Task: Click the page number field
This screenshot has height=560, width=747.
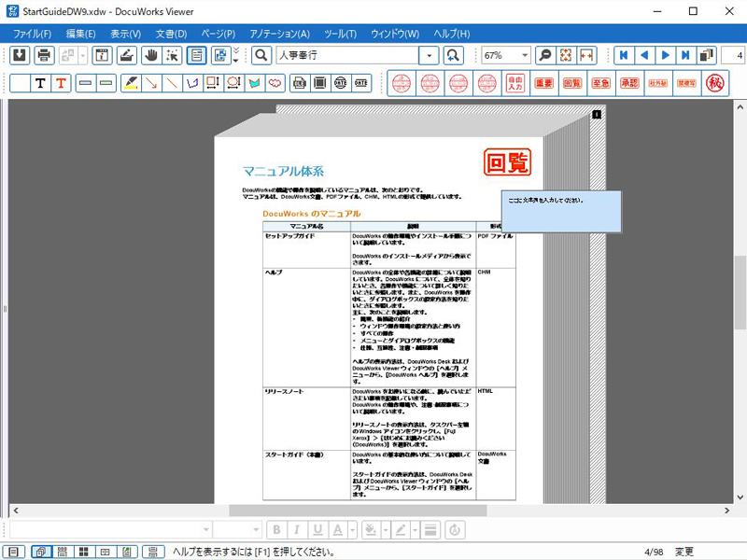Action: [x=733, y=55]
